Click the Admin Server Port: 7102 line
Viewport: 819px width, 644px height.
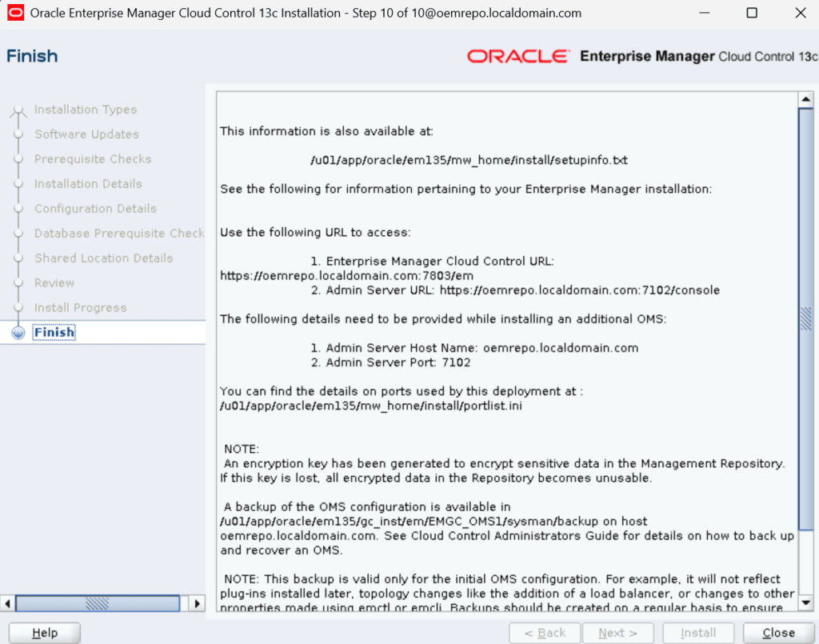pyautogui.click(x=390, y=362)
